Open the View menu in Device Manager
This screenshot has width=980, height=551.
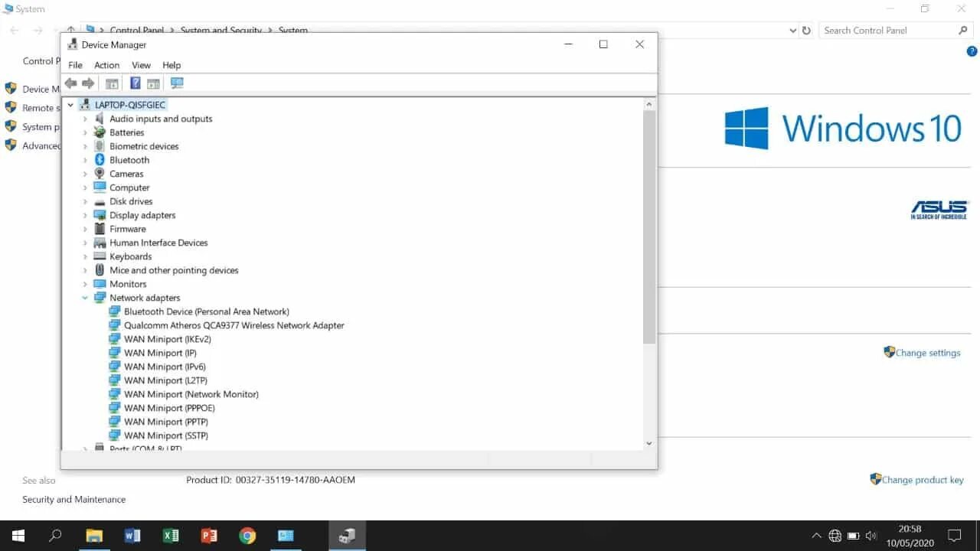141,65
